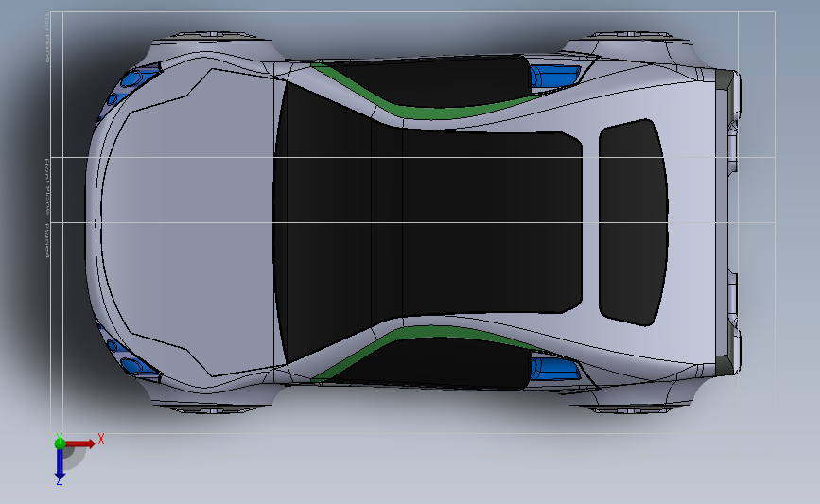Select the upper blue cylinder near rear wheel
Viewport: 820px width, 504px height.
click(555, 76)
